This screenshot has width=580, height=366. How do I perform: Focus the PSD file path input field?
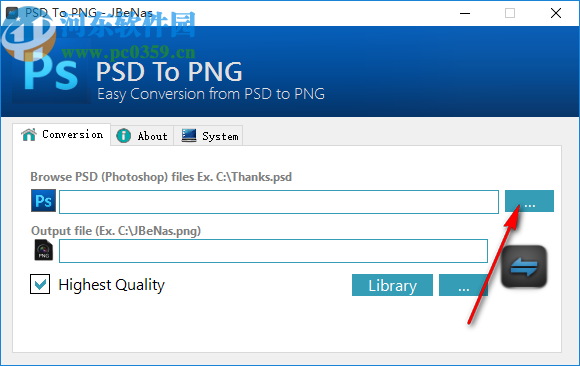coord(279,202)
